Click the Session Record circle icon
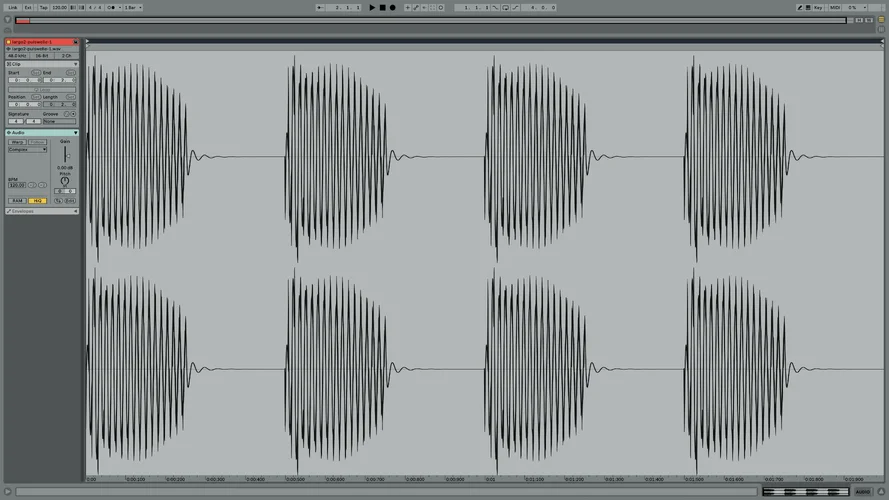889x500 pixels. 441,8
